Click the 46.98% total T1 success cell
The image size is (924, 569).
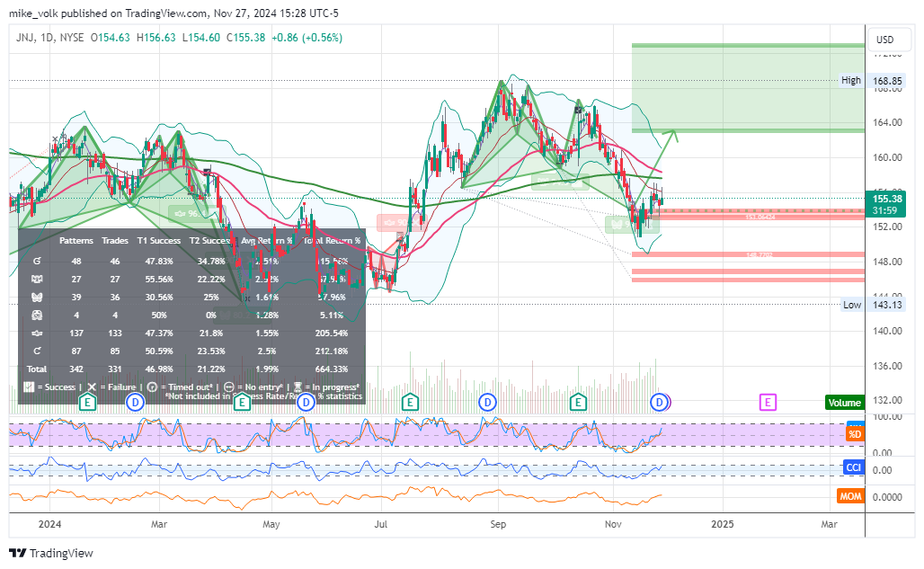[x=159, y=369]
